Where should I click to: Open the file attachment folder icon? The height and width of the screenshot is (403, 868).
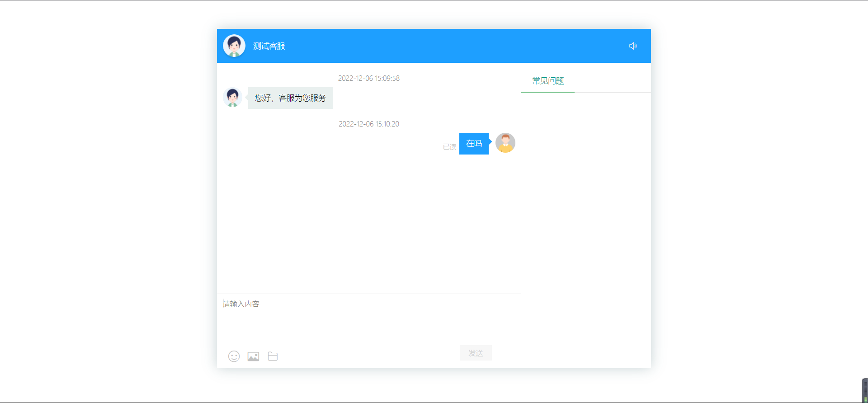click(273, 356)
